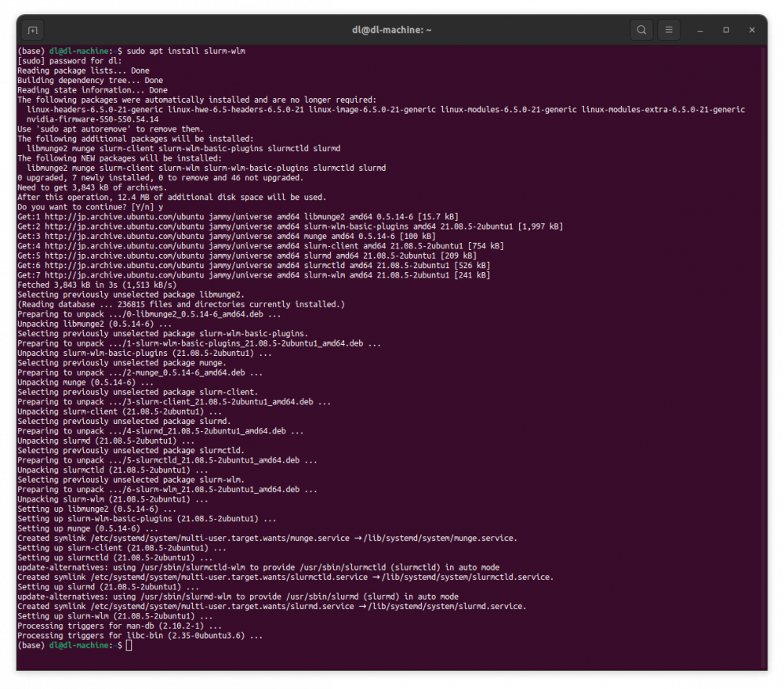Click 'Unpacking slurmd (21.08.5-2ubuntu1)' line

pos(106,441)
